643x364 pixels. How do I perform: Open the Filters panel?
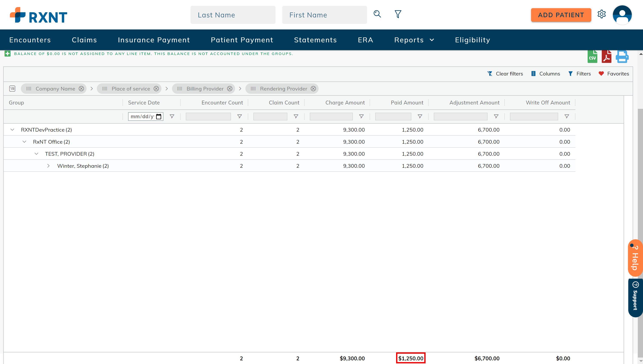pyautogui.click(x=579, y=74)
